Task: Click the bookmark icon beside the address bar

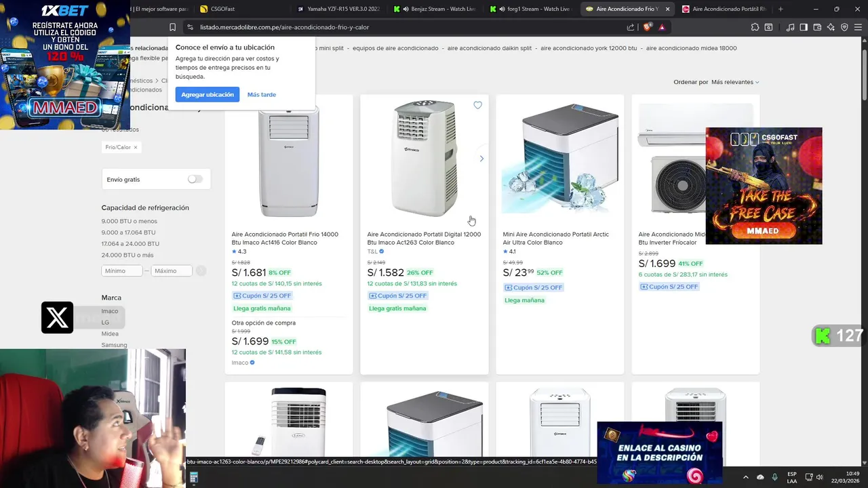Action: [x=172, y=27]
